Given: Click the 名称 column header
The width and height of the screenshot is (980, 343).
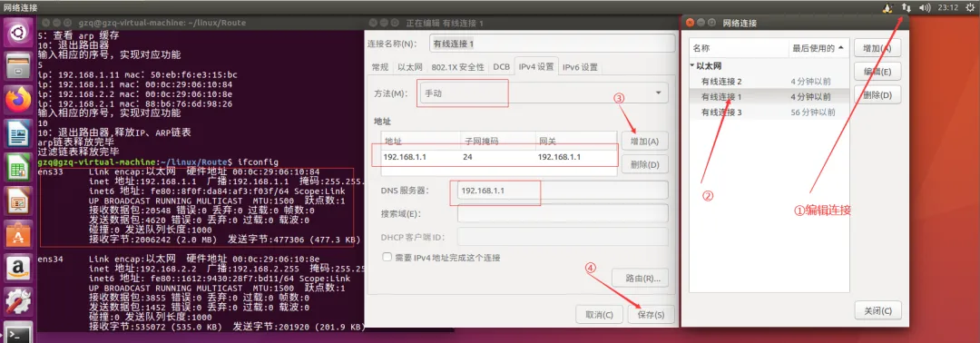Looking at the screenshot, I should pos(740,48).
